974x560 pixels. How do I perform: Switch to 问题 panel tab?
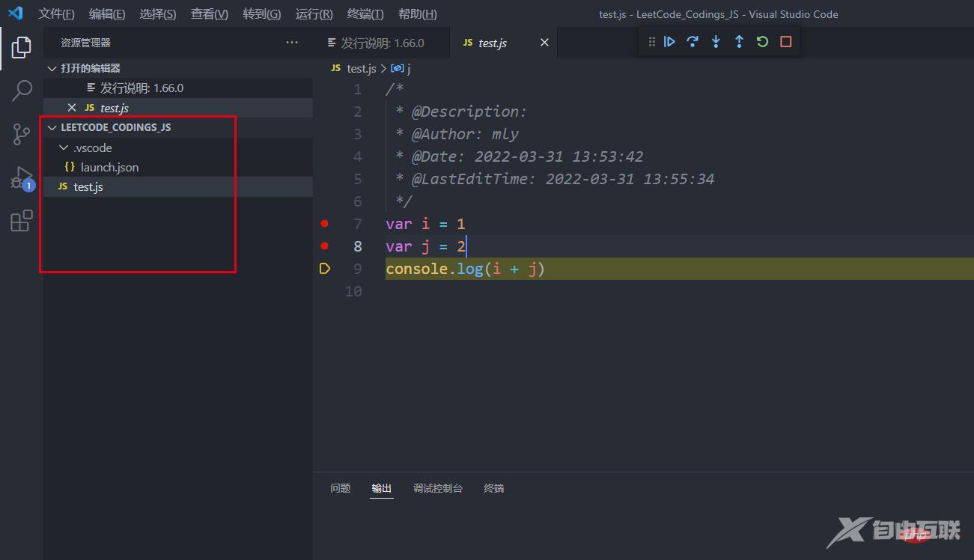point(341,488)
